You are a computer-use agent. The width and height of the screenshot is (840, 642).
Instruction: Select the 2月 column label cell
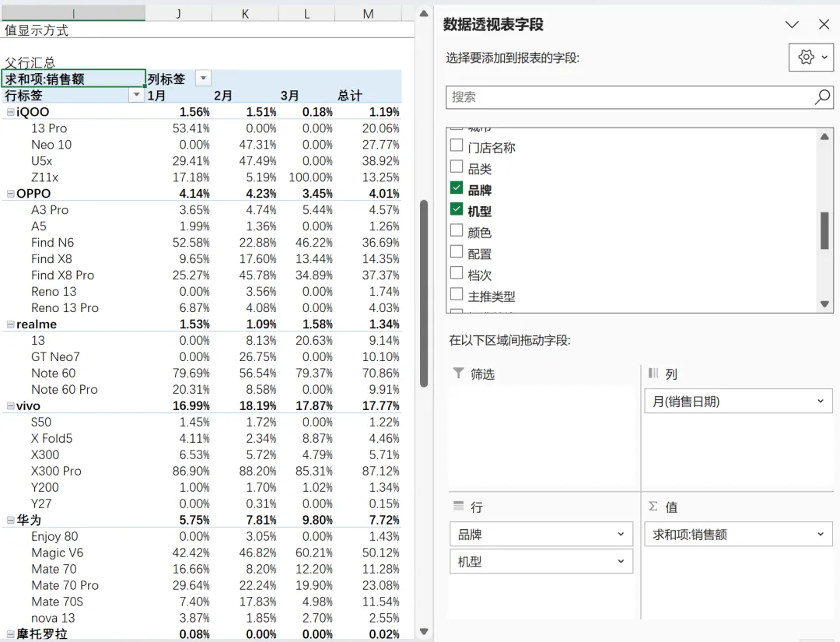(x=223, y=96)
